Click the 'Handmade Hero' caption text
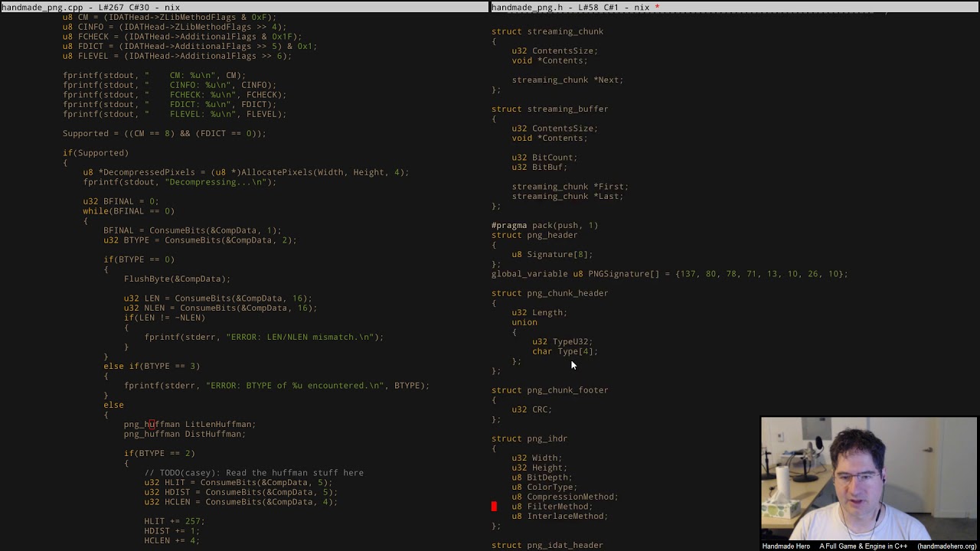The image size is (980, 551). (786, 546)
